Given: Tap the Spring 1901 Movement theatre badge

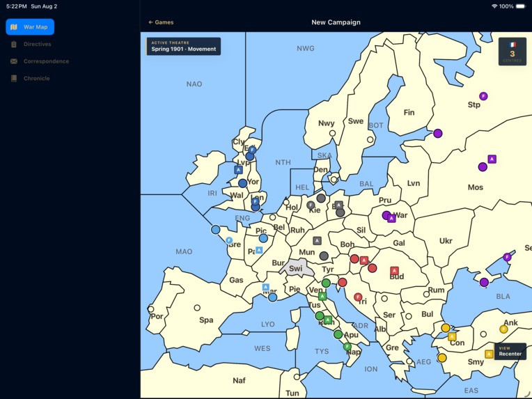Looking at the screenshot, I should click(x=184, y=46).
